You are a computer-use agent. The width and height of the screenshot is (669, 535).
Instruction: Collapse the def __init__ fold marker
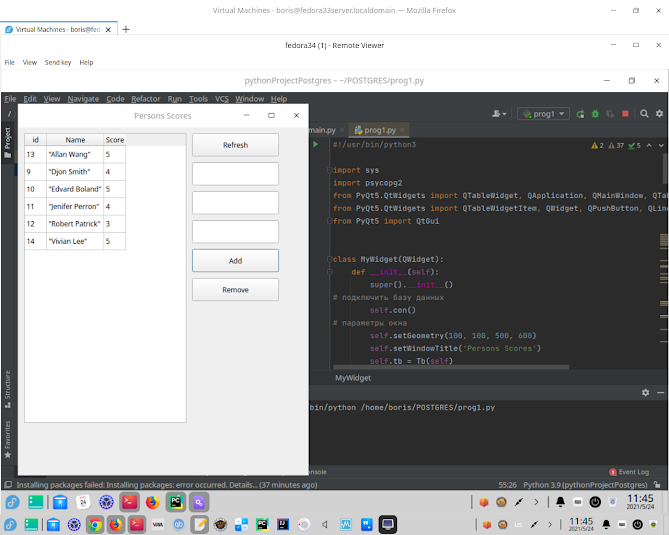[x=329, y=272]
